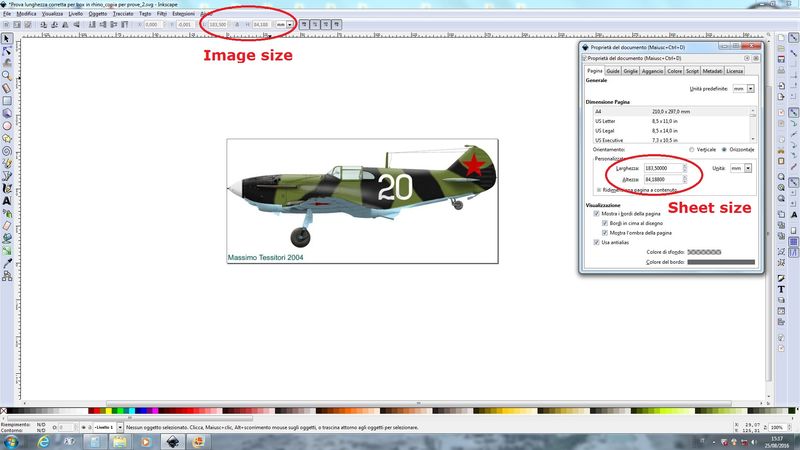Open the Visualizza menu
Screen dimensions: 800x450
(52, 14)
